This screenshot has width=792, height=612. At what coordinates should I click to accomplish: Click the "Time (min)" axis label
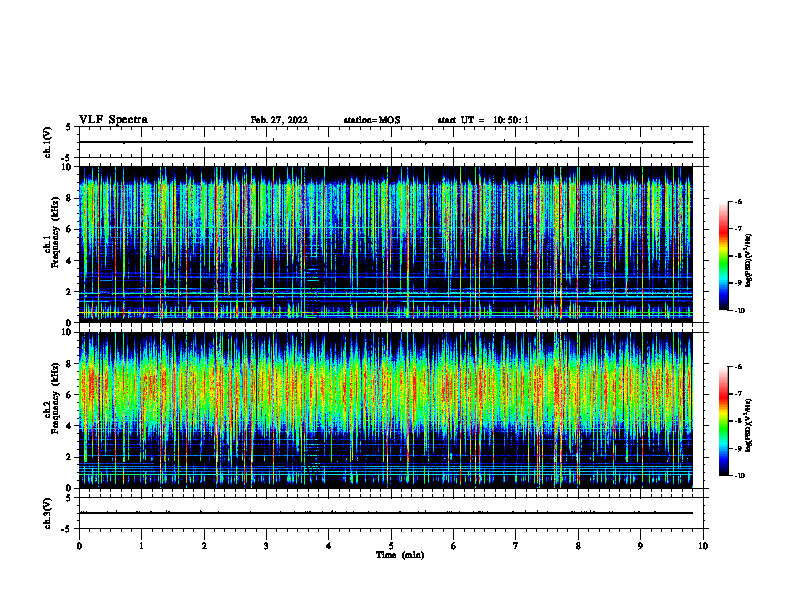pyautogui.click(x=400, y=555)
